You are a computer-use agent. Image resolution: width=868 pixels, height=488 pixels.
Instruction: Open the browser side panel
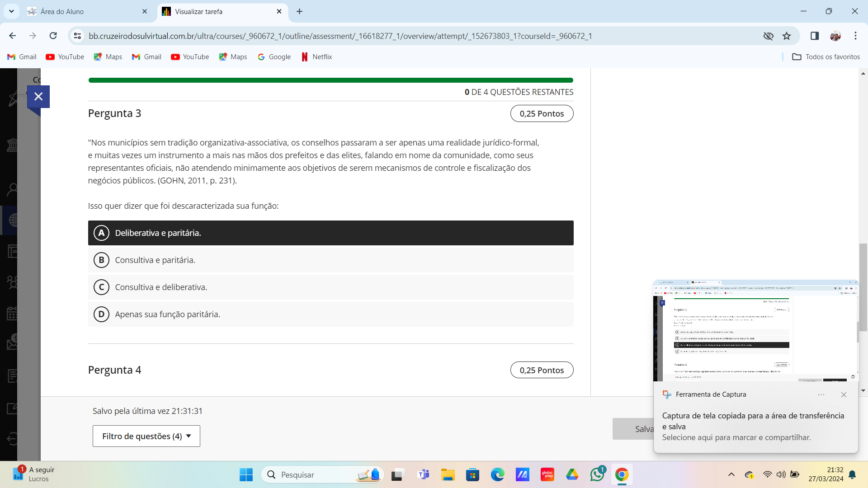click(815, 36)
